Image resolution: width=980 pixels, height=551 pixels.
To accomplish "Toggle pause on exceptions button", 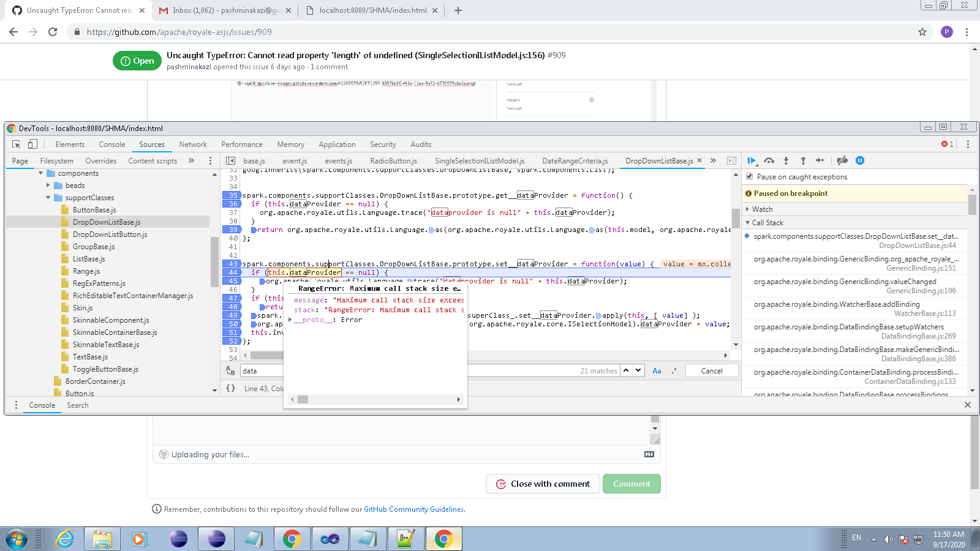I will (860, 160).
